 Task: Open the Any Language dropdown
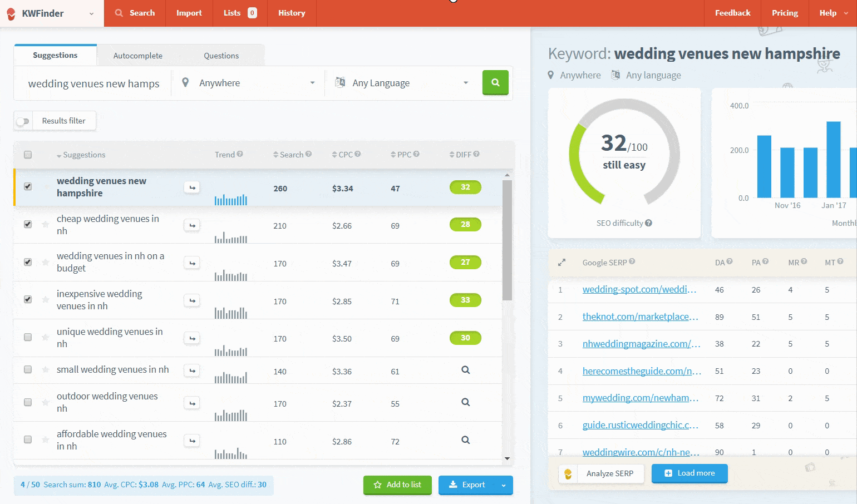402,83
